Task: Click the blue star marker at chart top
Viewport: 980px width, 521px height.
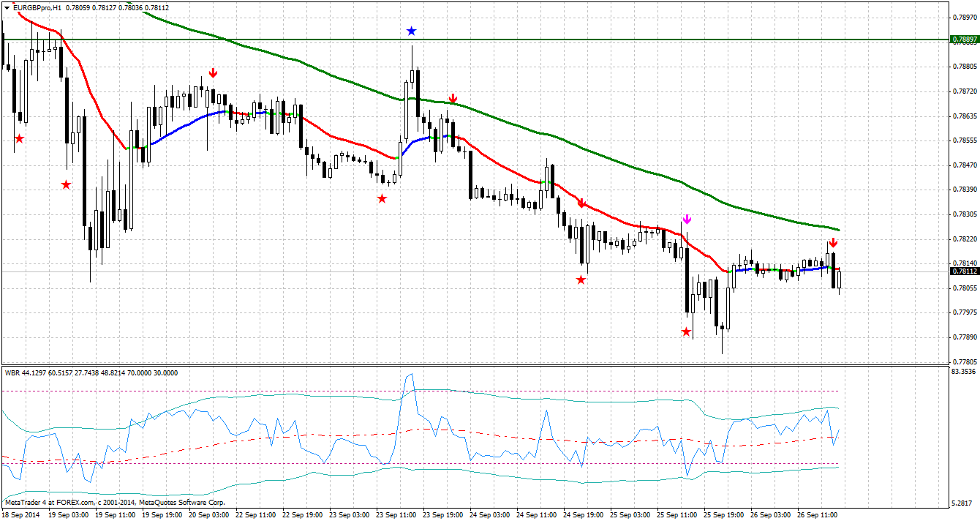Action: click(412, 31)
